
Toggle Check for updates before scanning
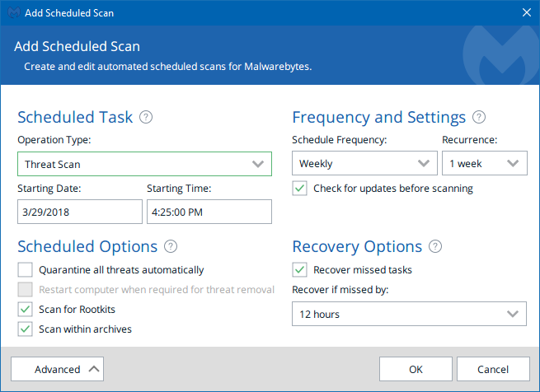tap(300, 189)
